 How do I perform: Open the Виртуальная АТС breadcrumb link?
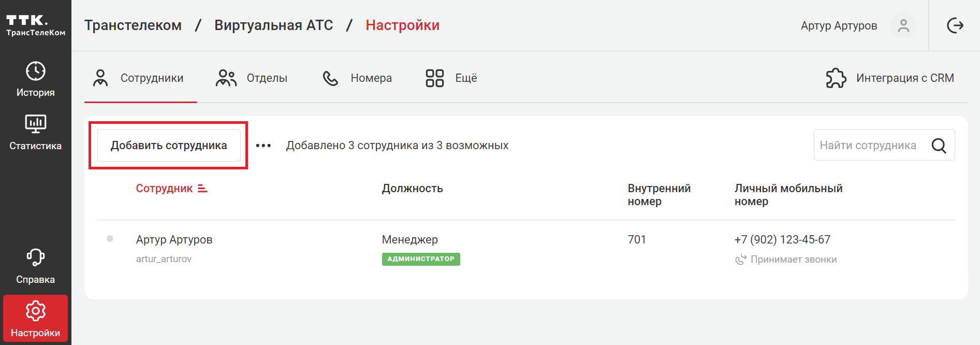(273, 25)
